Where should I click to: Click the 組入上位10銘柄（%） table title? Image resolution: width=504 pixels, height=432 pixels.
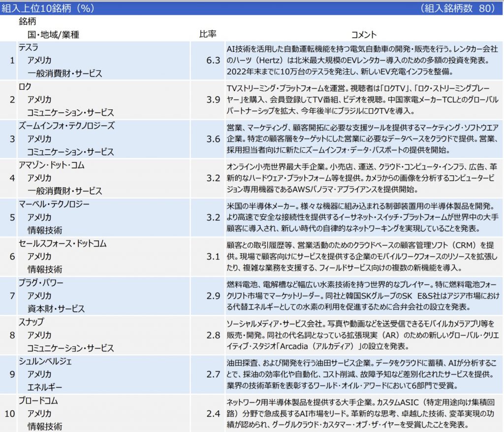pos(48,8)
